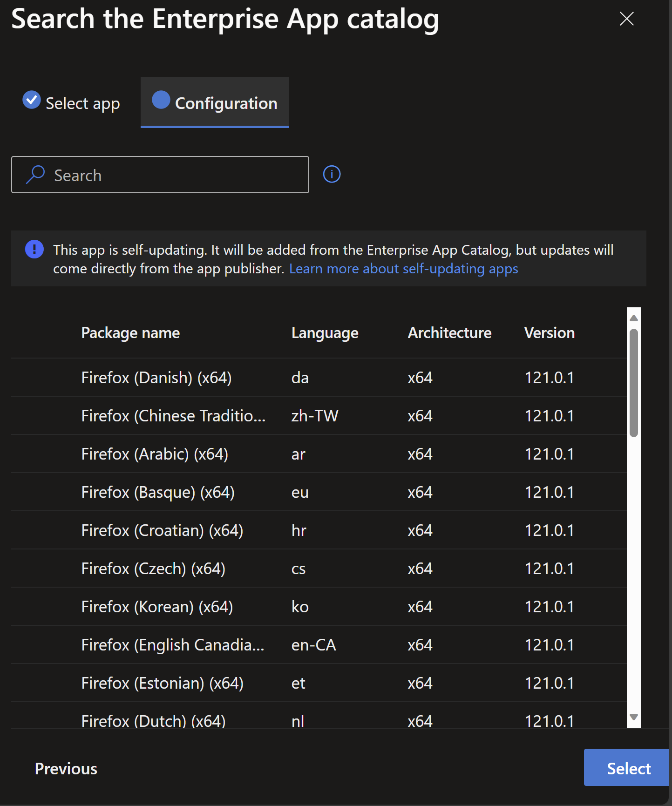The width and height of the screenshot is (672, 806).
Task: Open the Configuration tab
Action: click(x=215, y=102)
